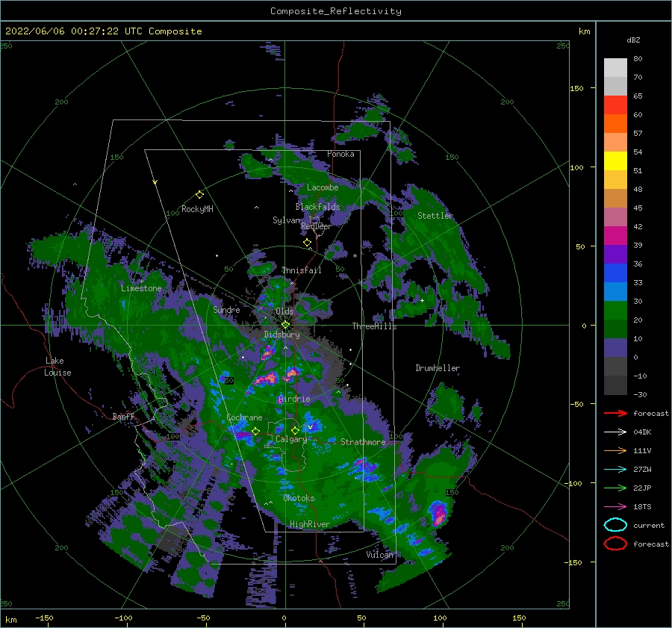Image resolution: width=672 pixels, height=628 pixels.
Task: Click the HighRiver city label
Action: [310, 524]
